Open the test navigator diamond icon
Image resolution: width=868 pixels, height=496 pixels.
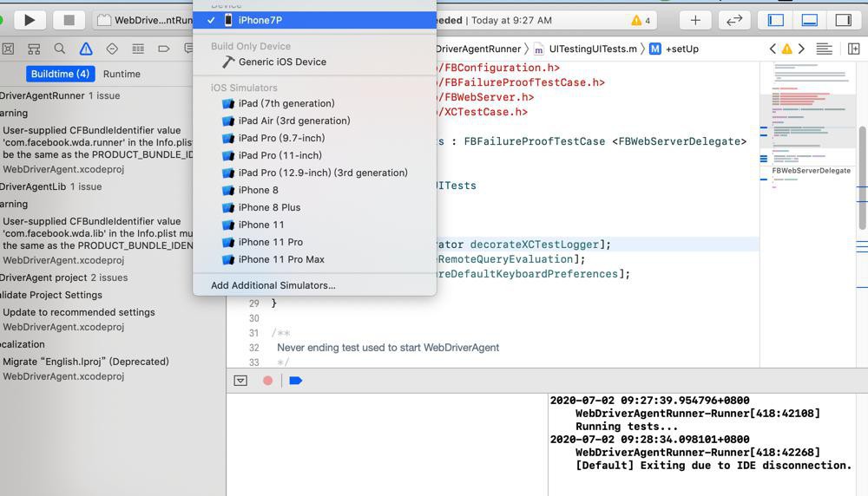[x=112, y=49]
